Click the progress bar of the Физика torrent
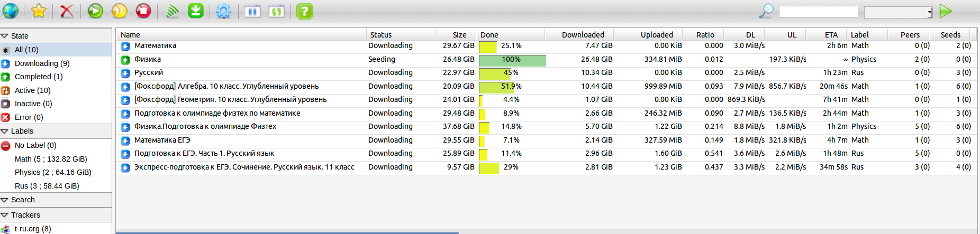This screenshot has height=234, width=980. tap(512, 60)
